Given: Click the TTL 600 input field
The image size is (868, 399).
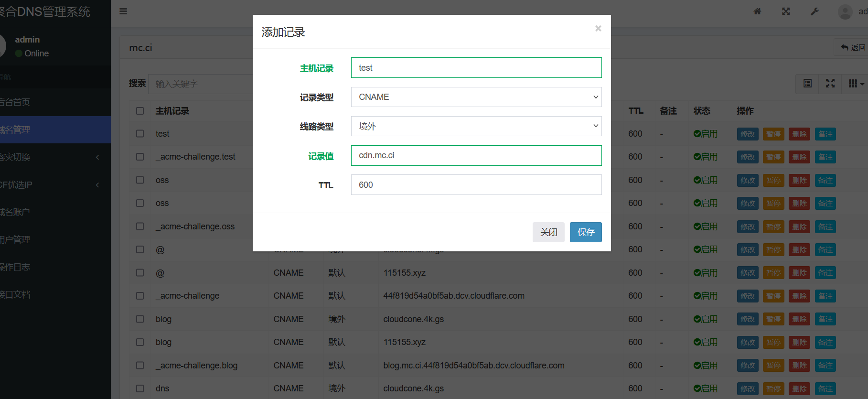Looking at the screenshot, I should [x=476, y=184].
